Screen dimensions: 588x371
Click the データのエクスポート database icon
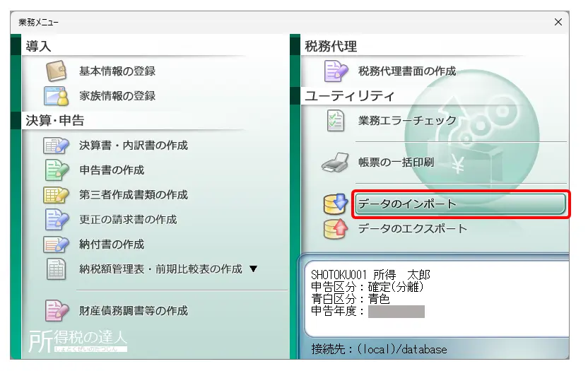335,229
